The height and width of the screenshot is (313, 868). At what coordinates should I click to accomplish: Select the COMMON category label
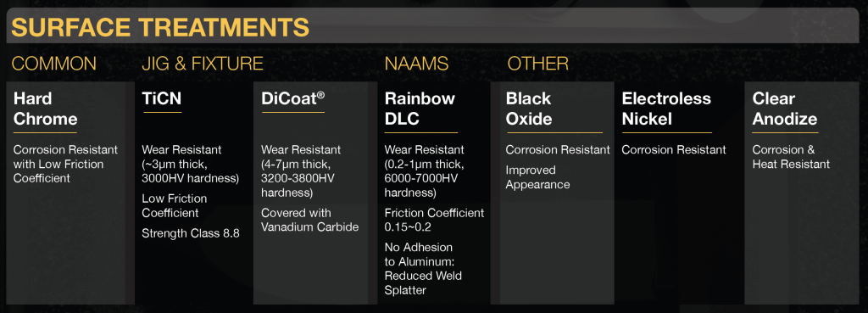click(53, 64)
